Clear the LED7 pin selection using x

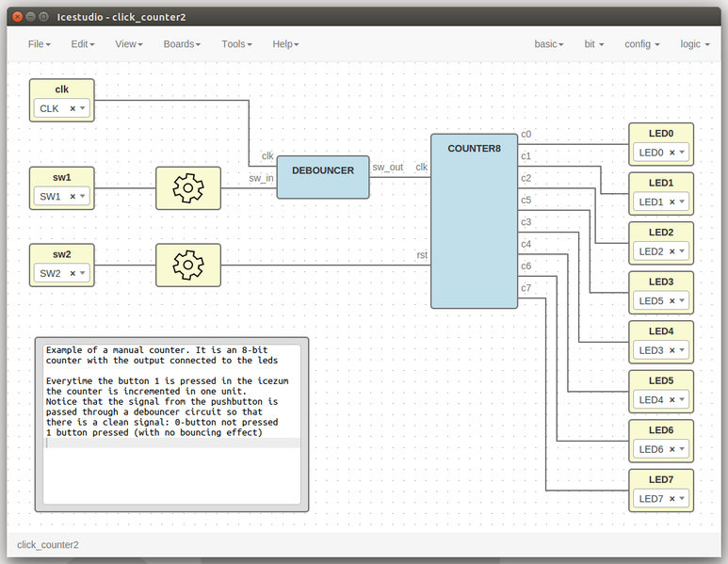point(672,499)
